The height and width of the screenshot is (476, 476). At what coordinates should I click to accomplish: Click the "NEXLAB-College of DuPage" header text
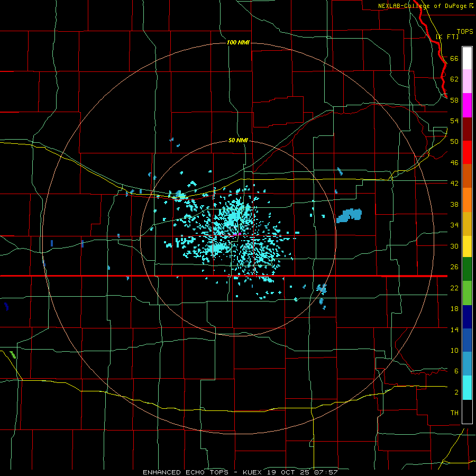pos(423,6)
